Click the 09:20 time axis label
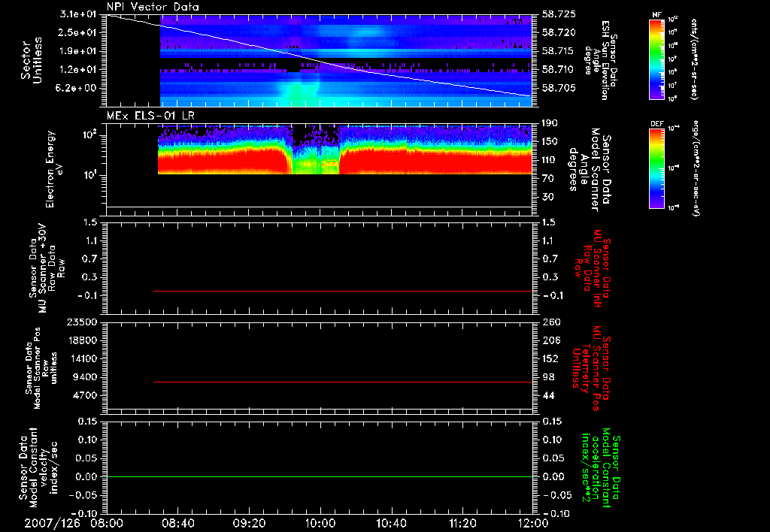This screenshot has height=532, width=770. pyautogui.click(x=249, y=523)
